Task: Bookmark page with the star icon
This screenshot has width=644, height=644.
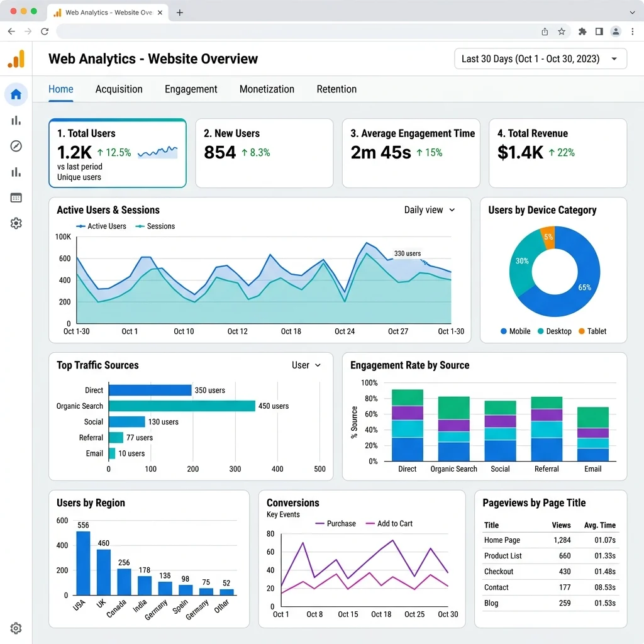Action: 562,31
